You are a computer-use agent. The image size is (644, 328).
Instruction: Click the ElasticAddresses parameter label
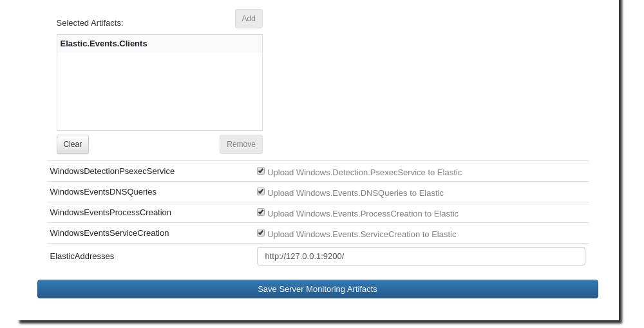point(82,256)
